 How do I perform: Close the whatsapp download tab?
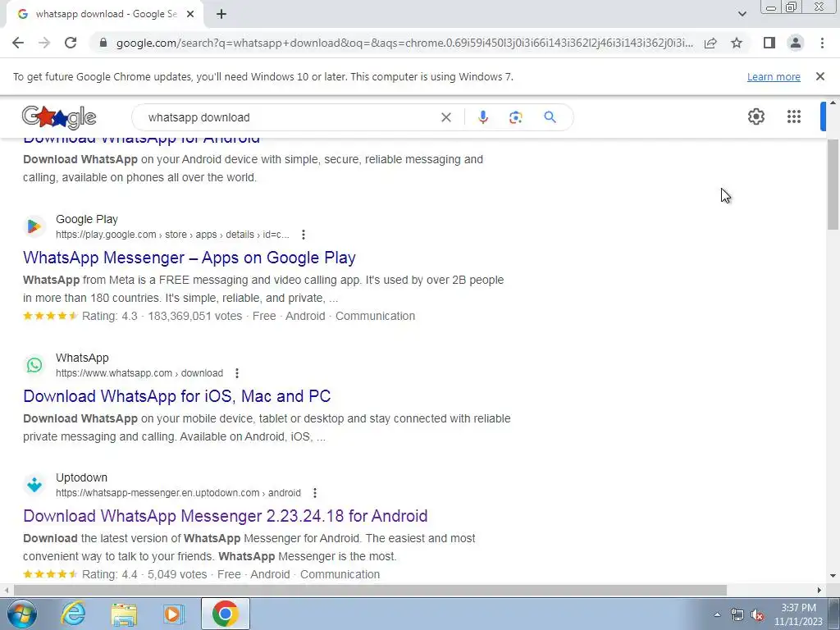coord(190,15)
